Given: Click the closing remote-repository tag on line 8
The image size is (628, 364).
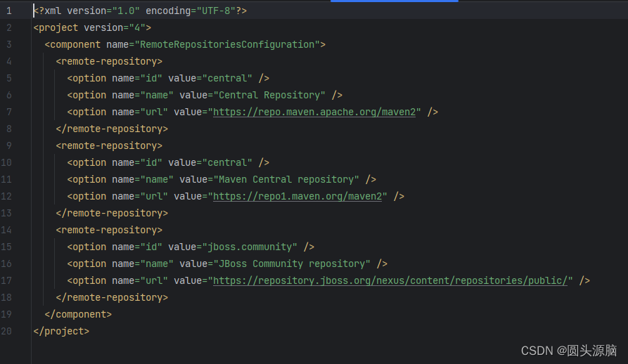Looking at the screenshot, I should pos(112,129).
